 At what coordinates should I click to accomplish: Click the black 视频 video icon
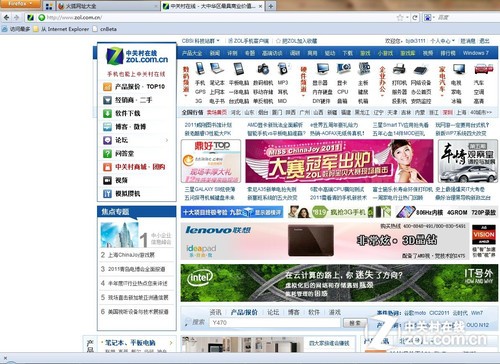click(x=107, y=180)
